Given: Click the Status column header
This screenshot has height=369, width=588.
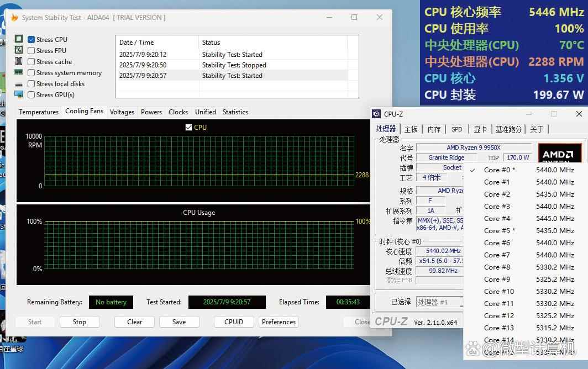Looking at the screenshot, I should (x=273, y=43).
